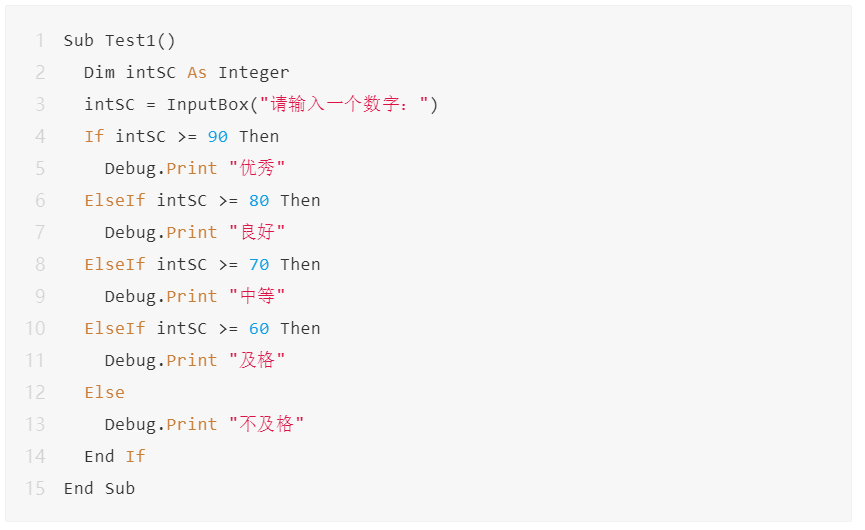This screenshot has width=865, height=530.
Task: Select the "中等" string literal
Action: (x=257, y=296)
